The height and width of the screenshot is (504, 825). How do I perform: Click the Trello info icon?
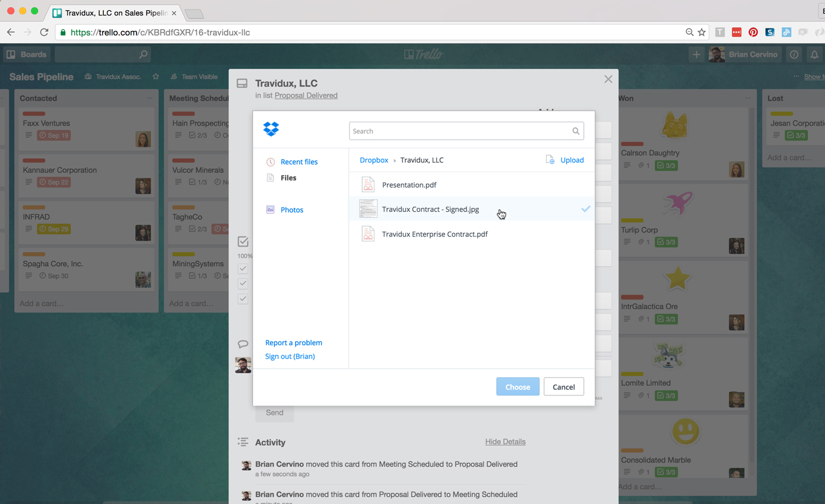(x=794, y=55)
